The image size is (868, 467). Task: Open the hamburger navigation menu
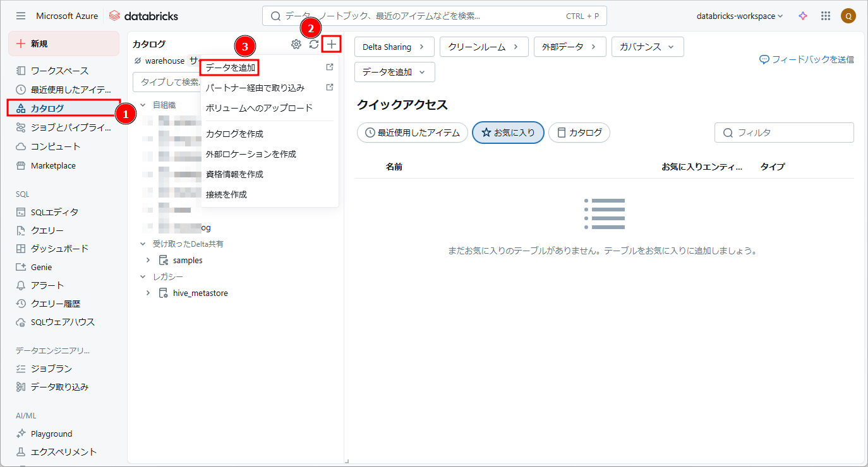coord(21,16)
